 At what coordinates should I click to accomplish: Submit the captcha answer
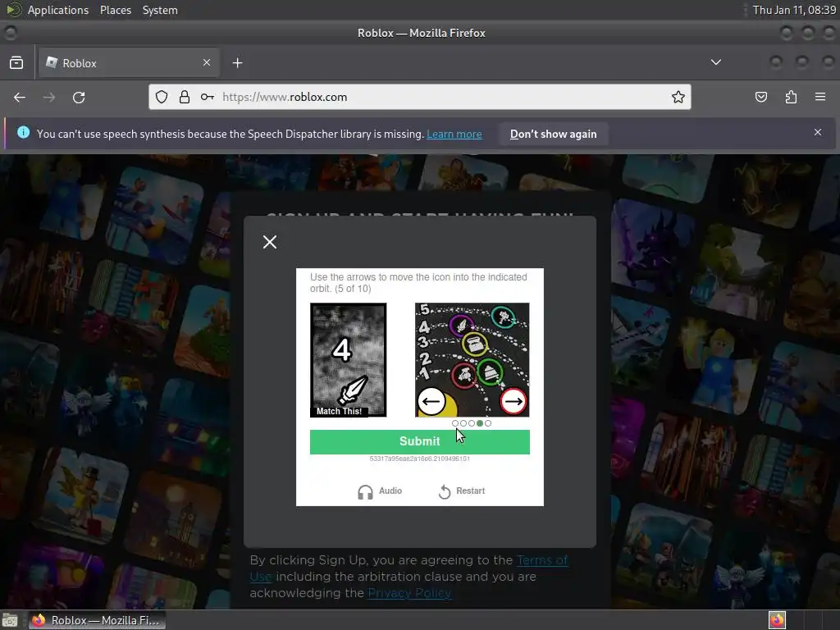(419, 441)
